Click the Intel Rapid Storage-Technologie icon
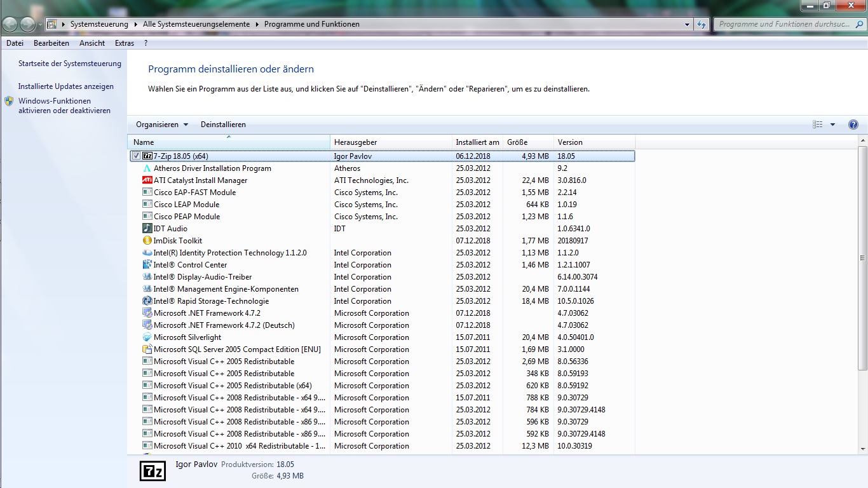The width and height of the screenshot is (868, 488). point(147,301)
